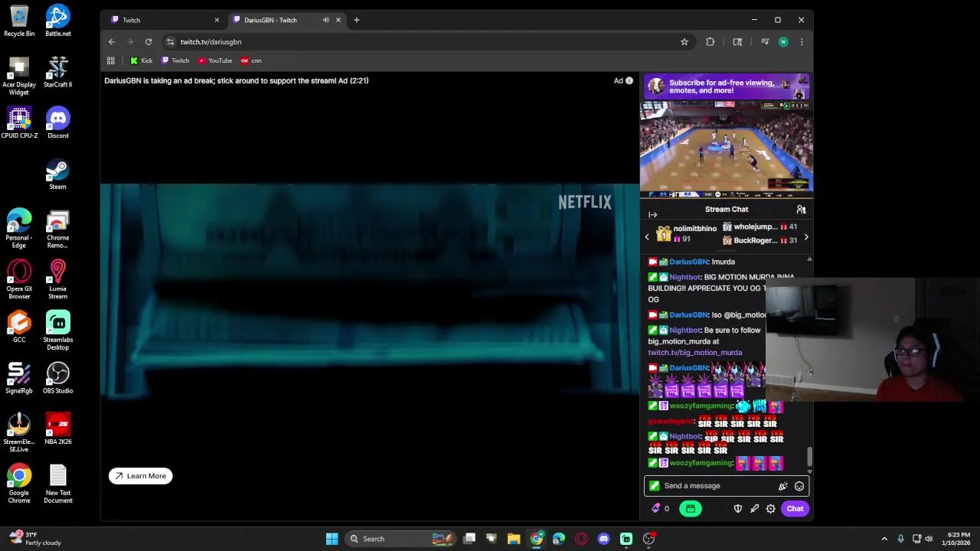
Task: Show hidden system tray icons
Action: pos(884,539)
